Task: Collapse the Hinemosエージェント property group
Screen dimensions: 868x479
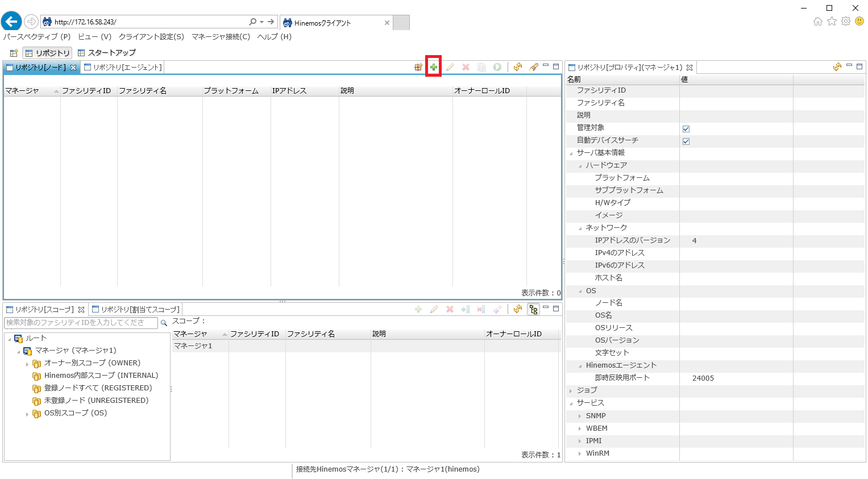Action: tap(580, 366)
